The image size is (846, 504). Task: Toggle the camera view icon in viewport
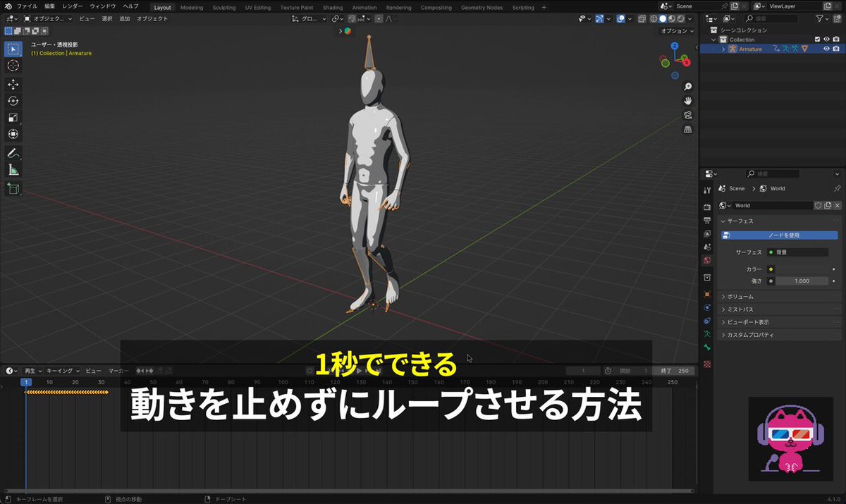[688, 115]
